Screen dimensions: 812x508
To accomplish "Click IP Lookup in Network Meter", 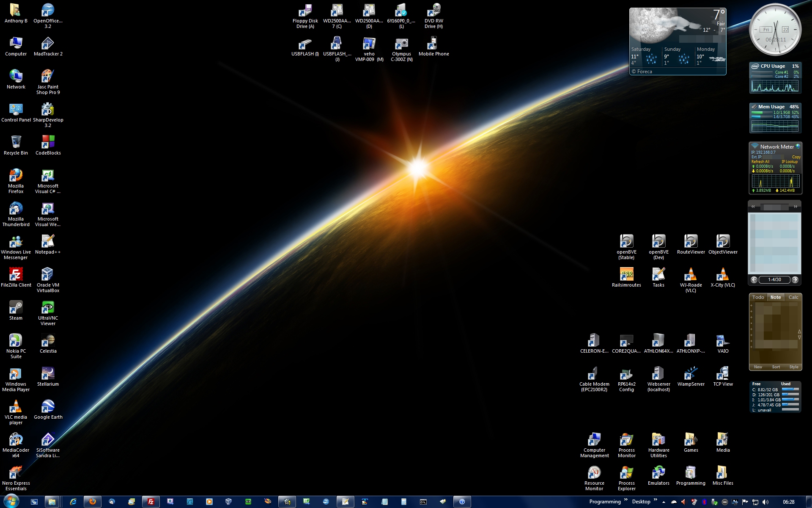I will pyautogui.click(x=790, y=162).
